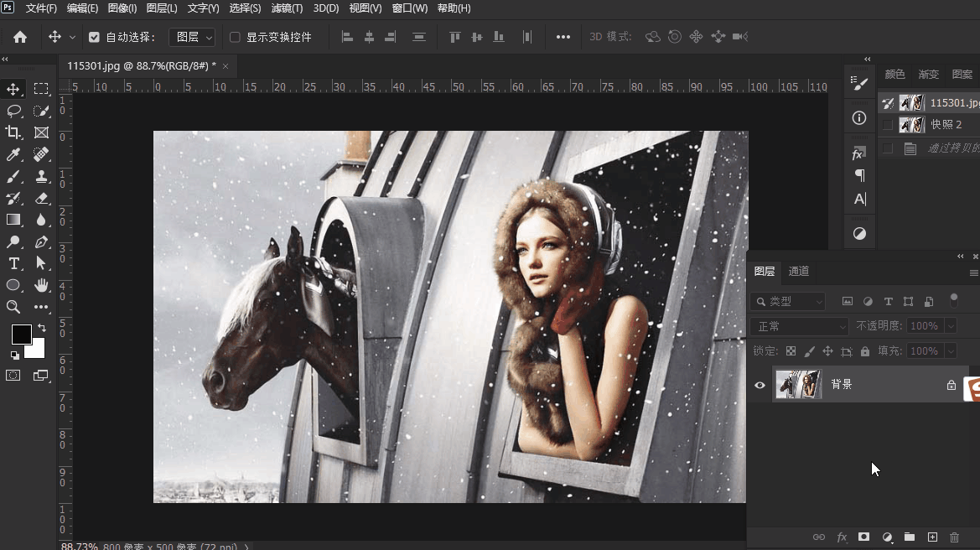Viewport: 980px width, 550px height.
Task: Open the 类型 layer filter dropdown
Action: (x=788, y=301)
